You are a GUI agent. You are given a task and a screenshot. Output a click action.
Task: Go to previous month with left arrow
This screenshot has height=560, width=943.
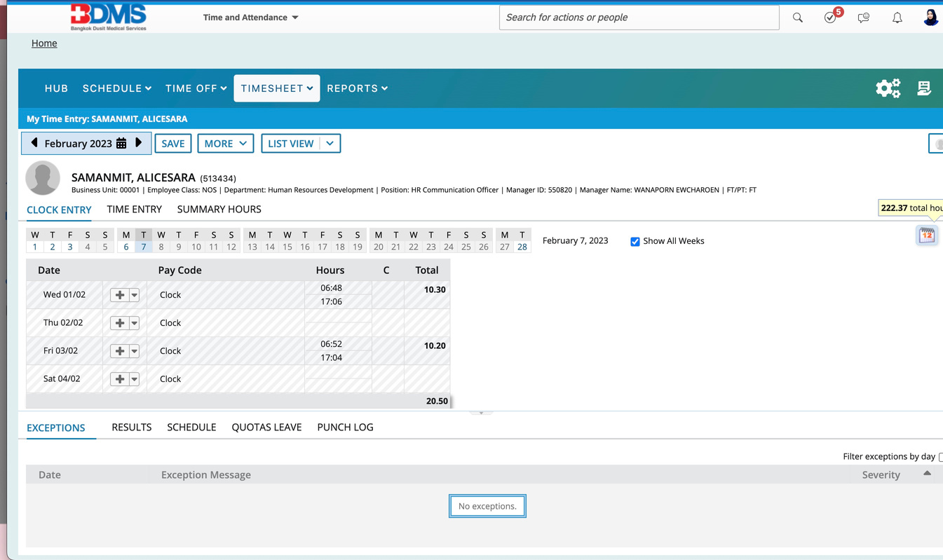34,143
